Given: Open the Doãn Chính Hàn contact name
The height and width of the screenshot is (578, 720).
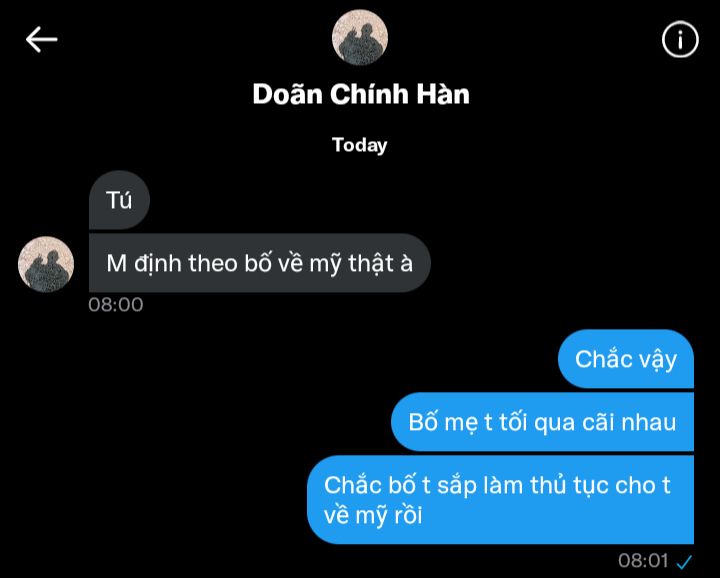Looking at the screenshot, I should (x=361, y=94).
